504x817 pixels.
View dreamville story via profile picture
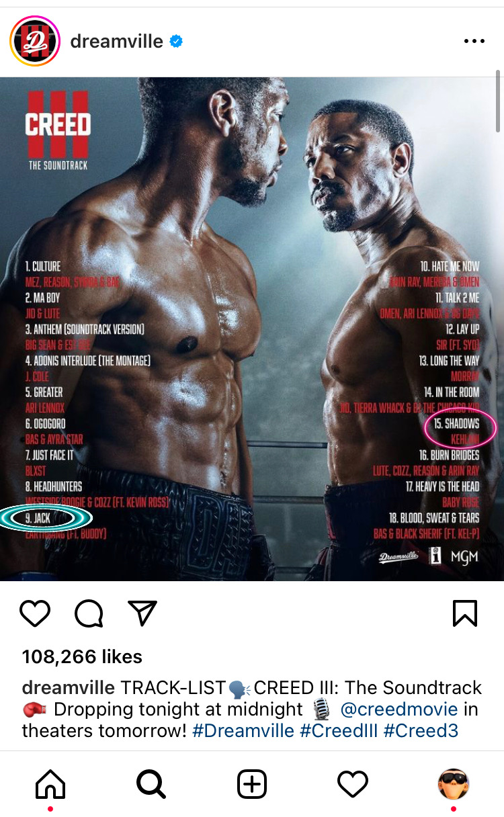click(35, 41)
